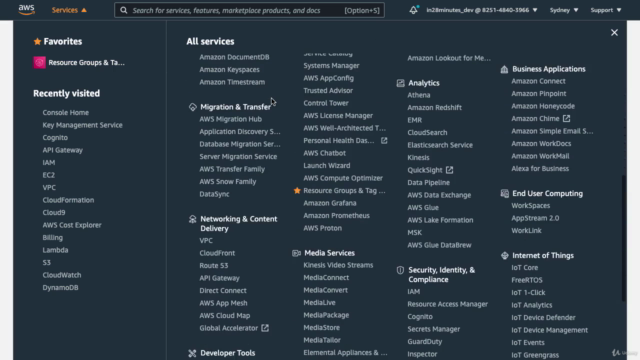Open Systems Manager service
The image size is (640, 360).
coord(331,65)
